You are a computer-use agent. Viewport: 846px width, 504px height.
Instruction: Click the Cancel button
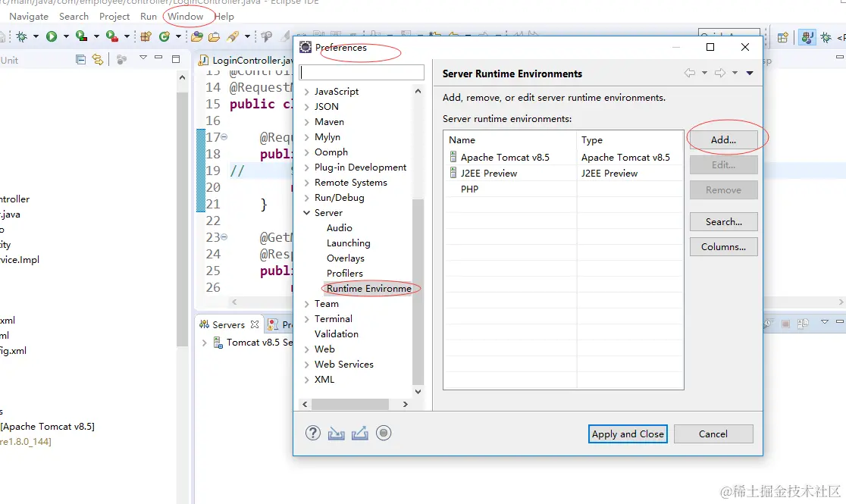point(713,434)
